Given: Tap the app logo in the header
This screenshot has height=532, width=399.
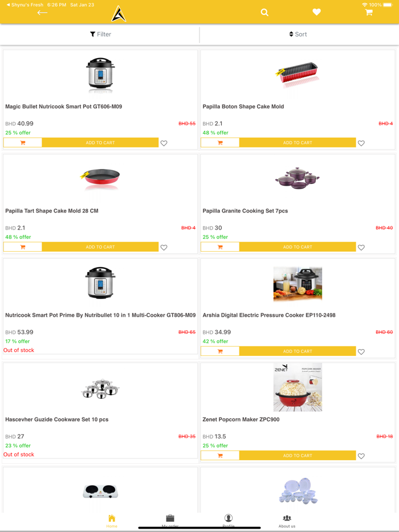Looking at the screenshot, I should pos(119,14).
